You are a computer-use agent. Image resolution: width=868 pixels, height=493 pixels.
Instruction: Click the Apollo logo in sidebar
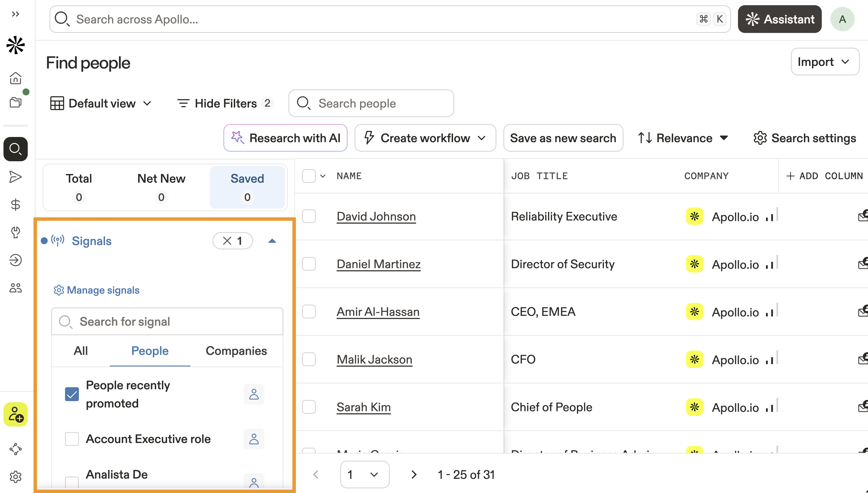coord(16,45)
